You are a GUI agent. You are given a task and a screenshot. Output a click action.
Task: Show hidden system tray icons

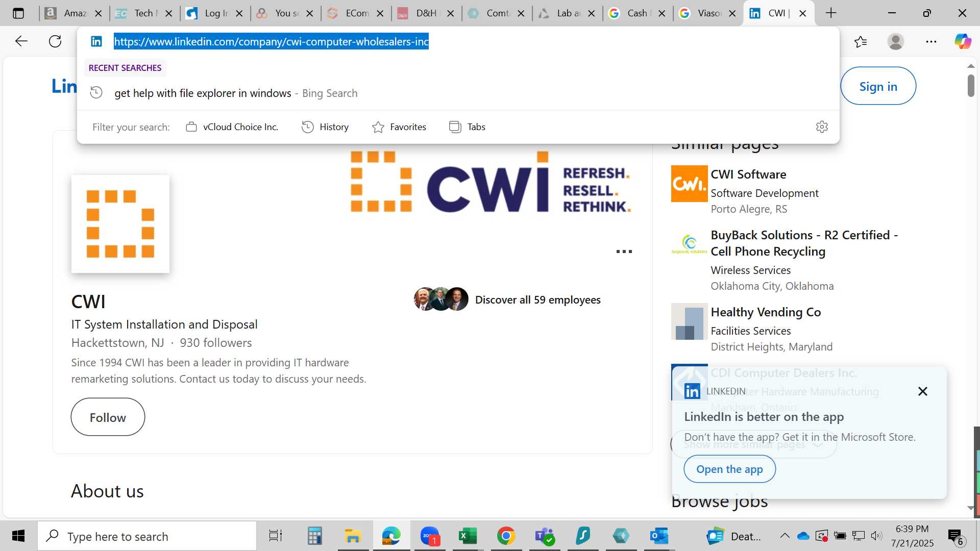[785, 536]
